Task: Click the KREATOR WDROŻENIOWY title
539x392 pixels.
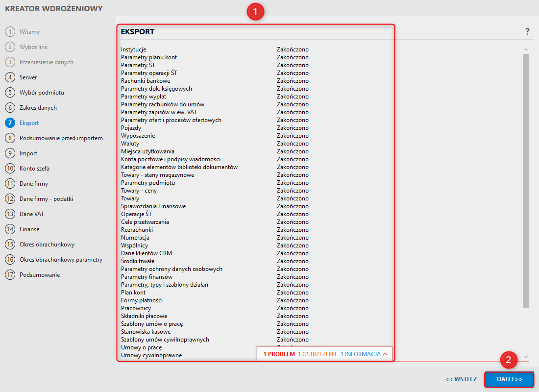Action: (53, 9)
